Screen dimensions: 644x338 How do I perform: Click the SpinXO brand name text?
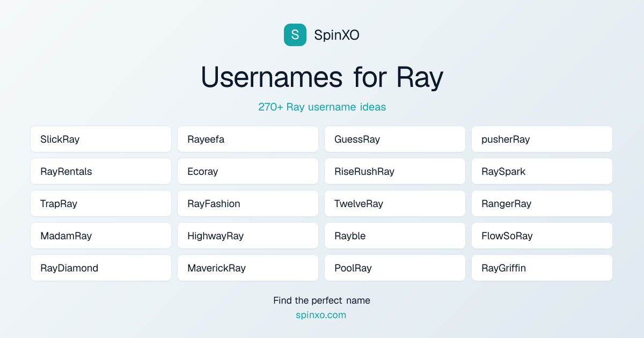[x=336, y=35]
